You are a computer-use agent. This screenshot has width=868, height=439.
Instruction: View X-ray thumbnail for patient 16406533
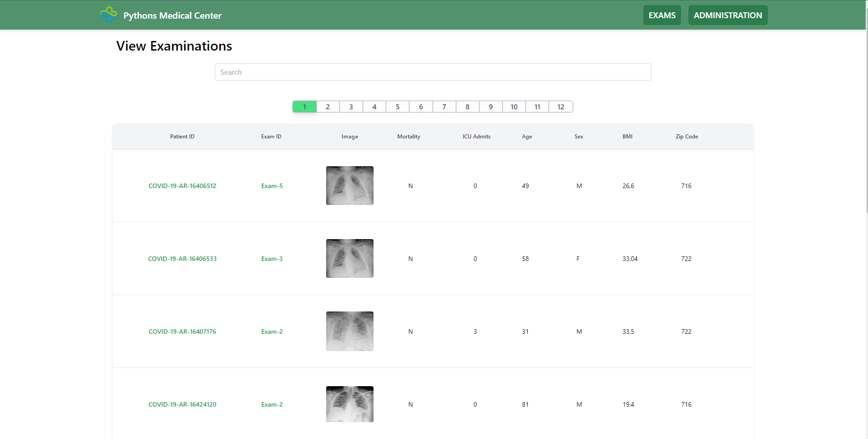coord(349,258)
